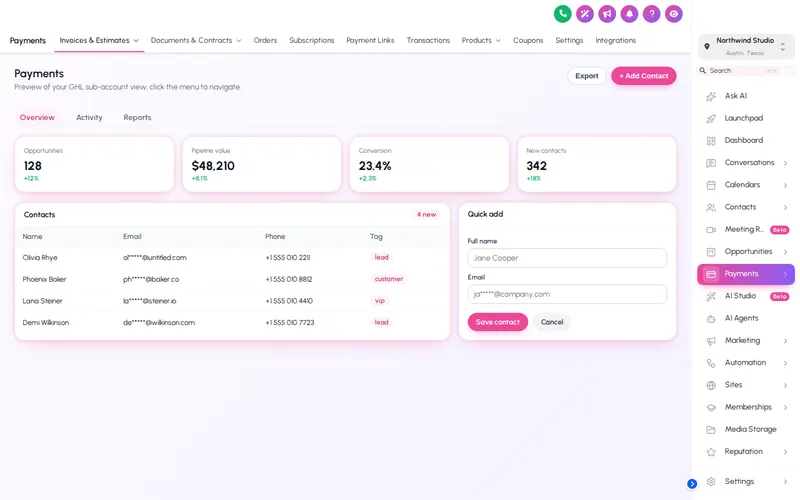This screenshot has width=800, height=500.
Task: Expand the Opportunities submenu chevron
Action: pos(785,252)
